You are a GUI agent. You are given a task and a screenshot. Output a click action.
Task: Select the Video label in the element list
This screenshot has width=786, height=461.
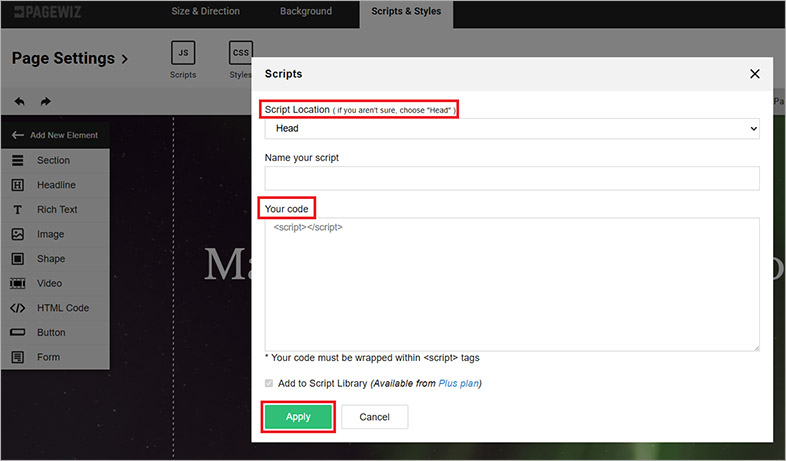point(50,284)
